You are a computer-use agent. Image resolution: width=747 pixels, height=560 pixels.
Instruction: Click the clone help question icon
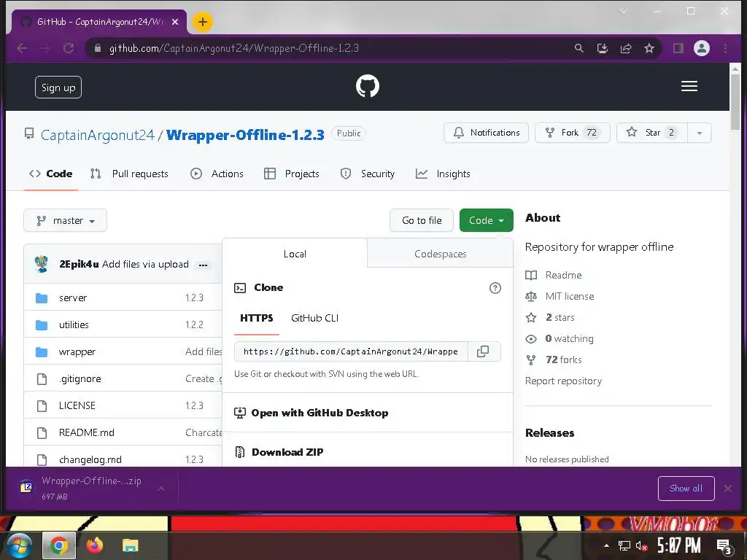[x=495, y=287]
